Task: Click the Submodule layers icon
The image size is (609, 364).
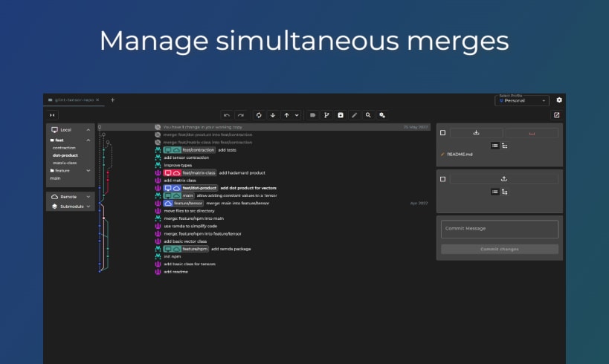Action: [x=54, y=207]
